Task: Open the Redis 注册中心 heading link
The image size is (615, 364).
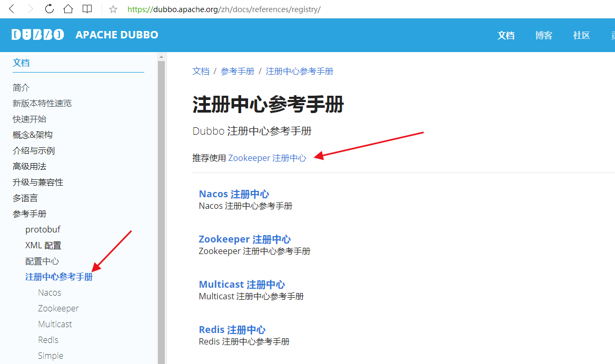Action: point(232,329)
